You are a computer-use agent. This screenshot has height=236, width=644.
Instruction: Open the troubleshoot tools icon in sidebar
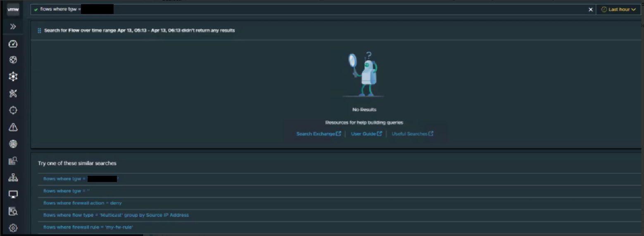coord(13,93)
